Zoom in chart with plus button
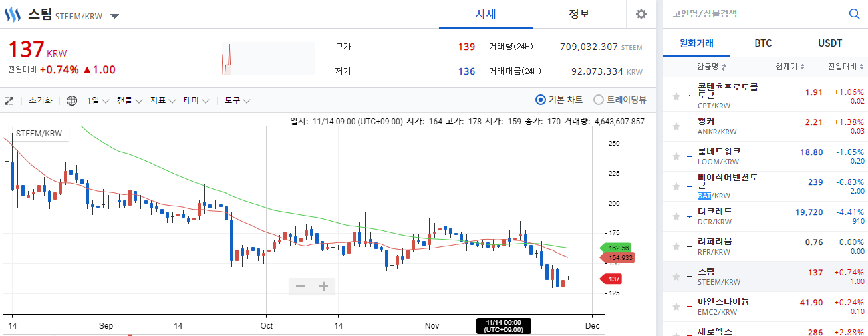This screenshot has width=868, height=336. 323,286
